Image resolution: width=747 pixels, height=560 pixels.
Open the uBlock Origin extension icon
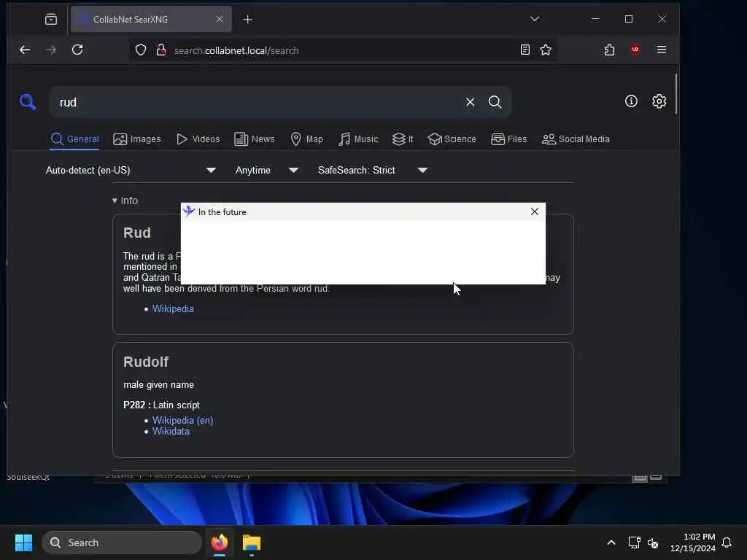point(635,50)
